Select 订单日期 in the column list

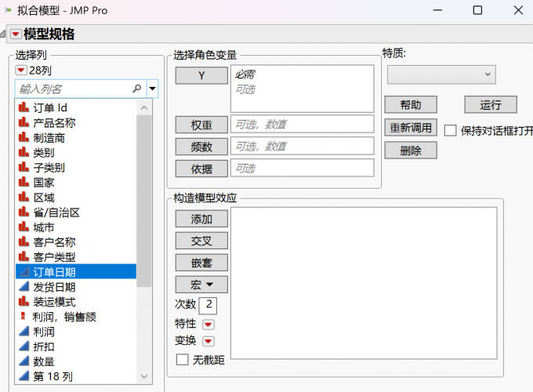coord(55,272)
